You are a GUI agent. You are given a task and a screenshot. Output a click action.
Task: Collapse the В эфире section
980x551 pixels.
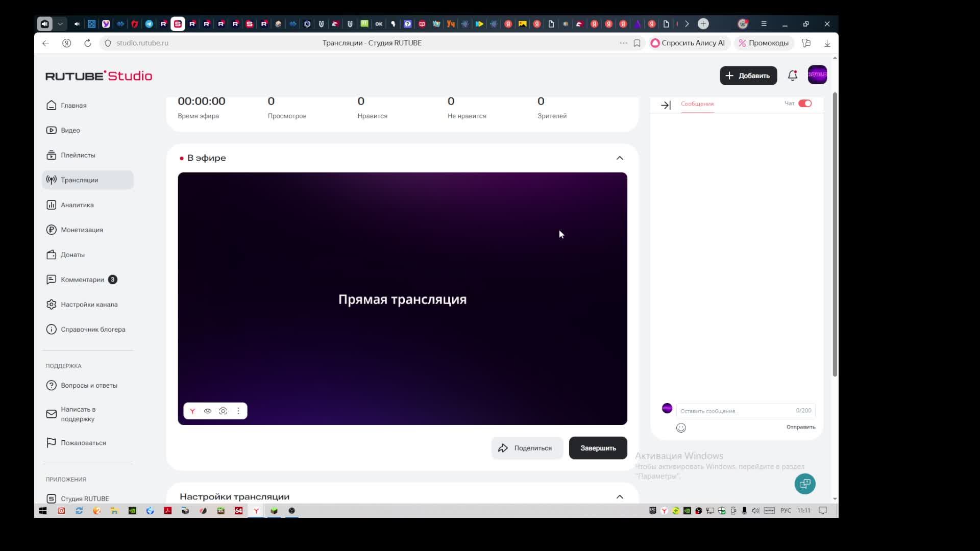(x=620, y=158)
